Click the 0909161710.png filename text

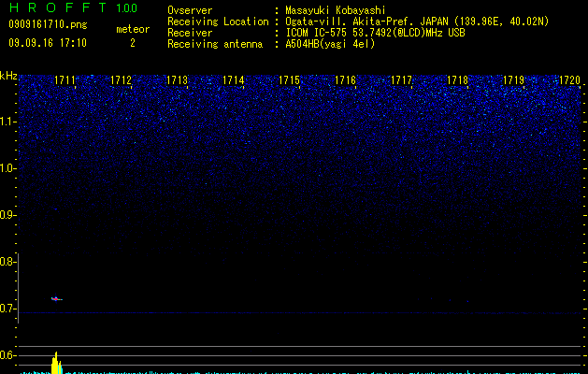(x=48, y=24)
